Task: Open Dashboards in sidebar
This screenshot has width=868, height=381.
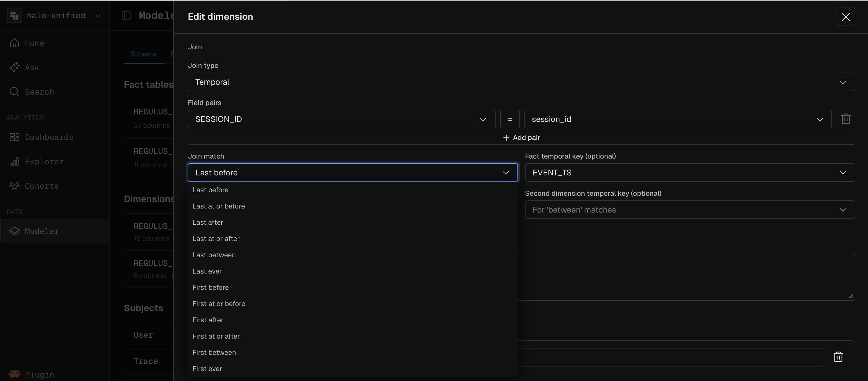Action: 55,137
